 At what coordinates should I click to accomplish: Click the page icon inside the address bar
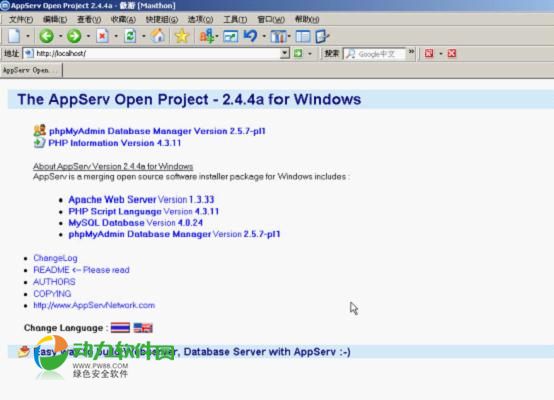pos(29,53)
